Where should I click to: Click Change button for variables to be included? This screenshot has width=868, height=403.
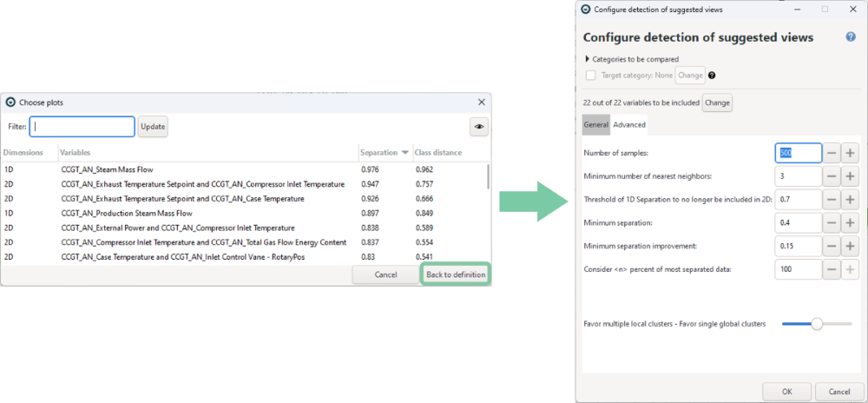(x=717, y=102)
